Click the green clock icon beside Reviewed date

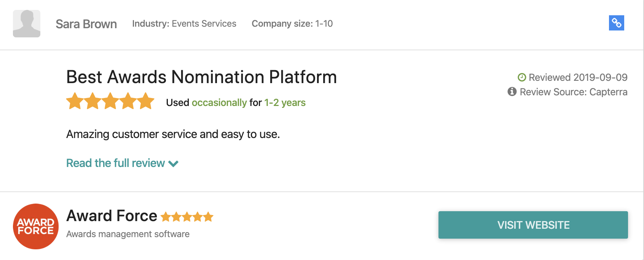[522, 77]
